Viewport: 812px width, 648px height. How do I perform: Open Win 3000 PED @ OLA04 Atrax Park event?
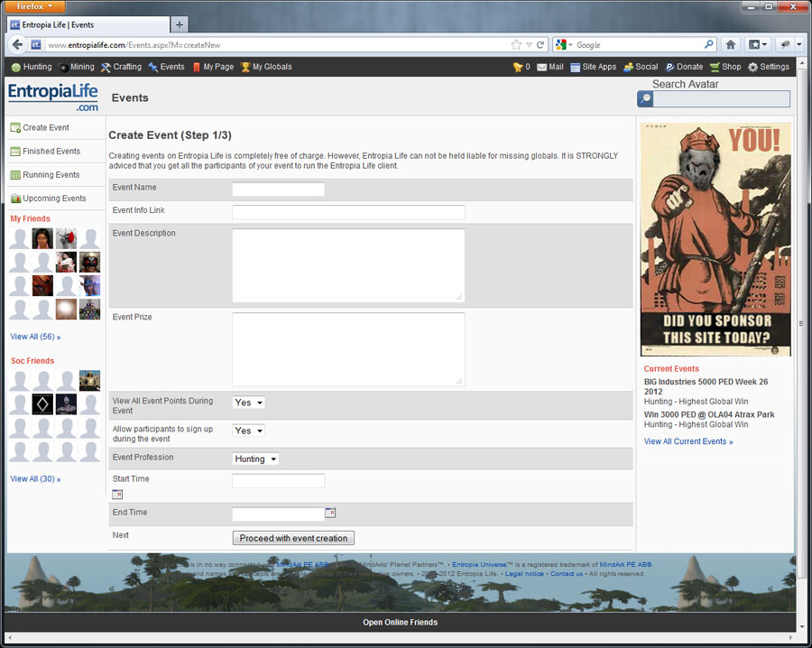coord(709,414)
